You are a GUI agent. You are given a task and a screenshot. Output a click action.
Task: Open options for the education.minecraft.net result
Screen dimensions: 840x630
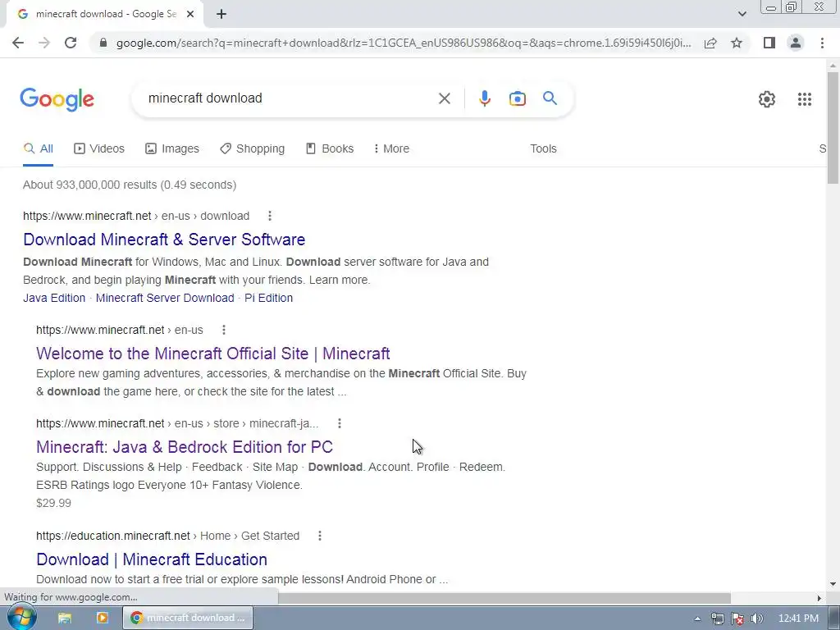click(319, 536)
